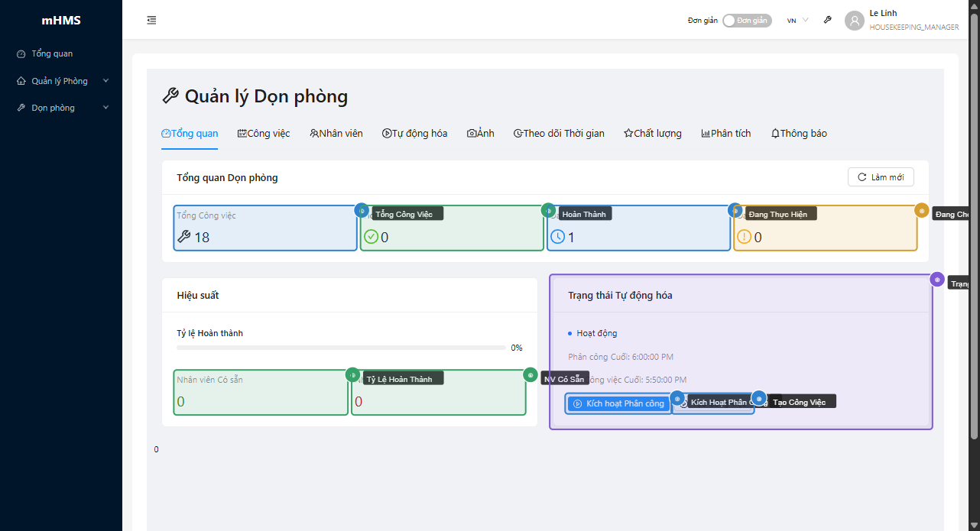The image size is (980, 531).
Task: Click the green checkmark icon in the stat card
Action: pos(371,237)
